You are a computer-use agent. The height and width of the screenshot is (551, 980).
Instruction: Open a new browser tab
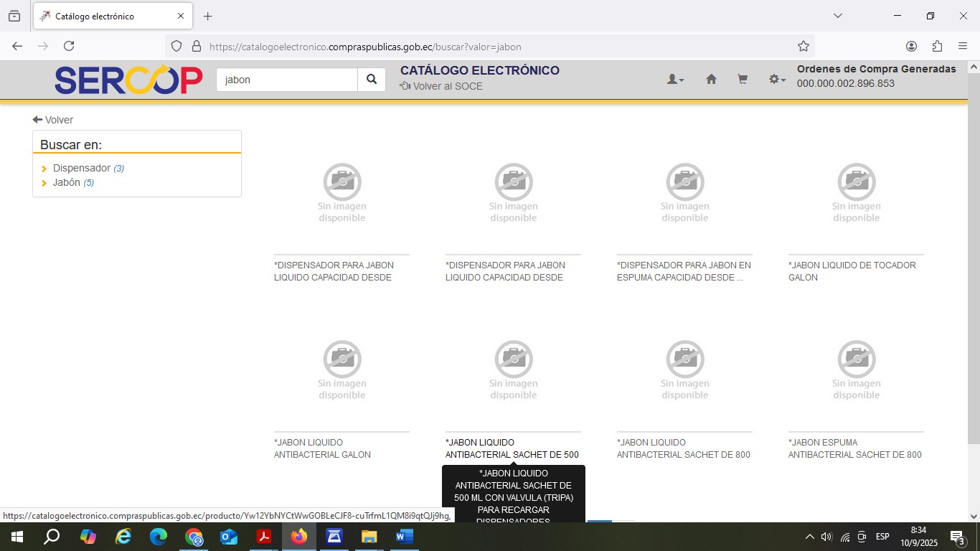207,16
